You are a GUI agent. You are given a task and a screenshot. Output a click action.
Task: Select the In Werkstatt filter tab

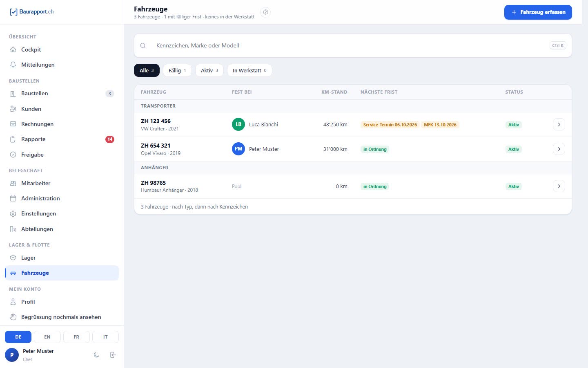point(249,70)
